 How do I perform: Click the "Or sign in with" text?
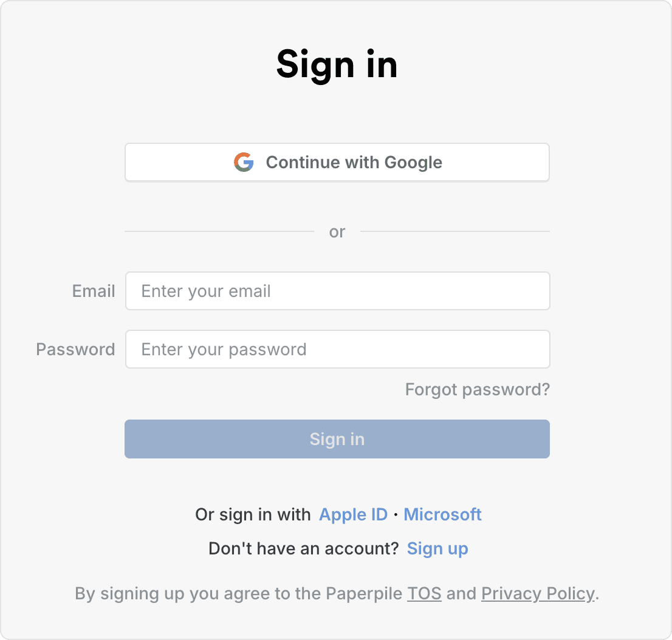click(253, 514)
